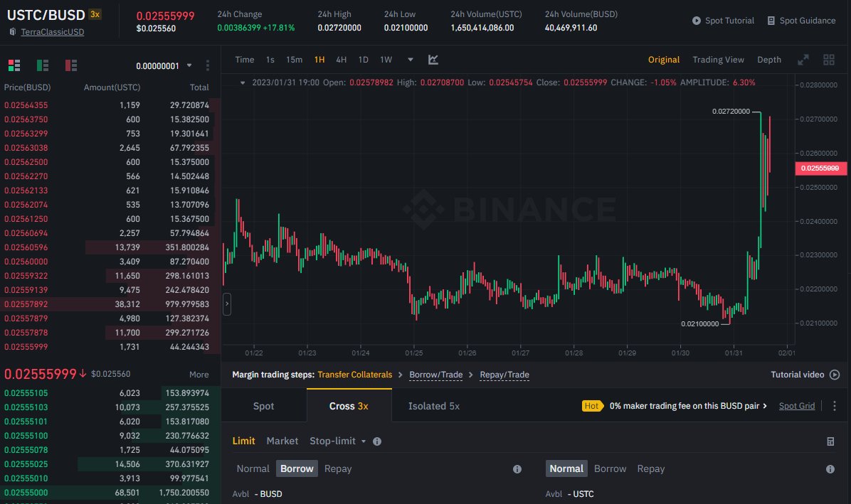Set chart interval to 1D
This screenshot has width=851, height=504.
(x=364, y=60)
